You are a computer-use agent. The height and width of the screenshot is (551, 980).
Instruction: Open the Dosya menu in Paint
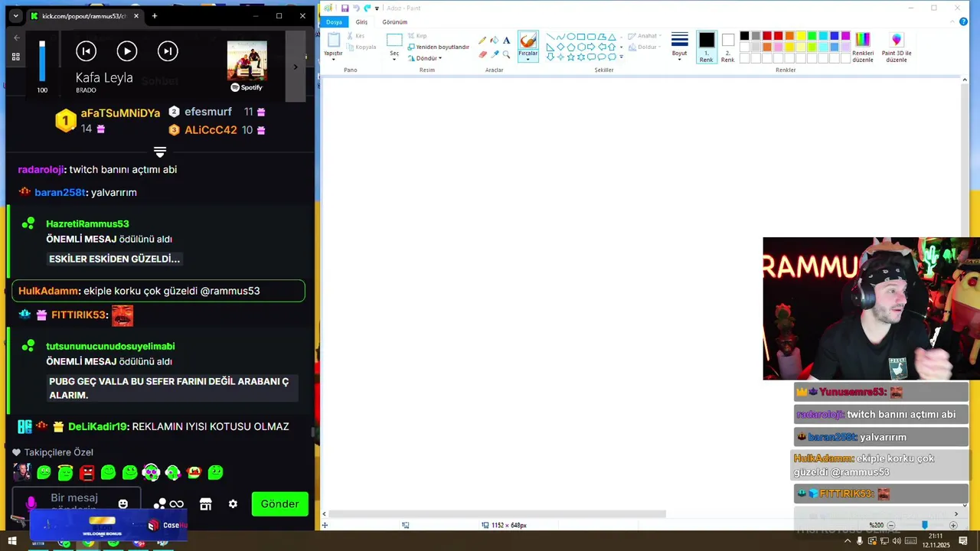coord(335,22)
